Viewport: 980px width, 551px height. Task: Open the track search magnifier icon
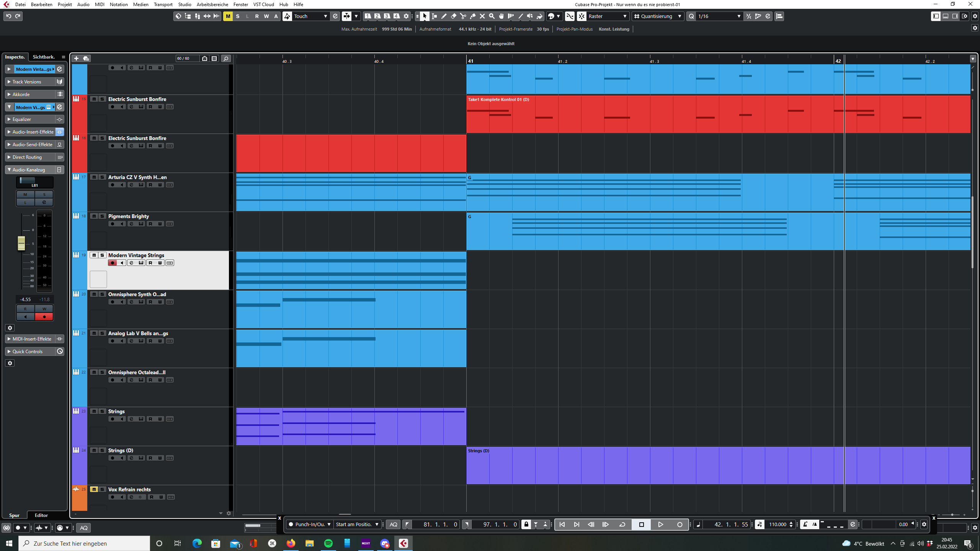click(226, 59)
